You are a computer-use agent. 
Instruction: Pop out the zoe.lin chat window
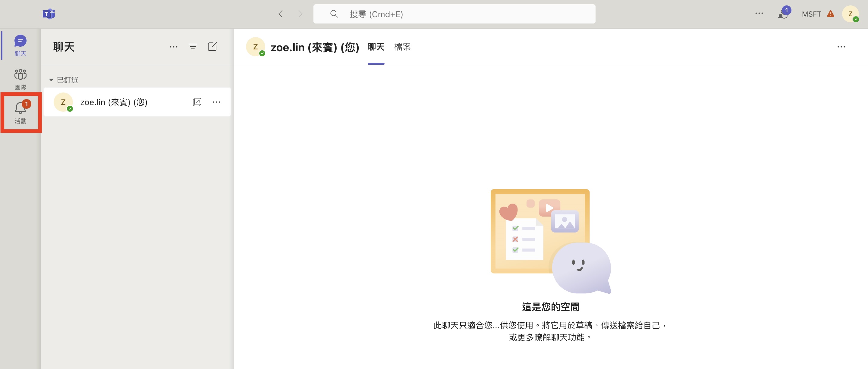[197, 102]
